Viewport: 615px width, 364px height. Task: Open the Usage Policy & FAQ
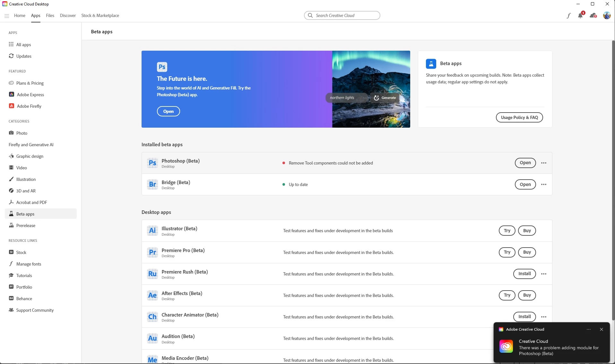(x=519, y=117)
